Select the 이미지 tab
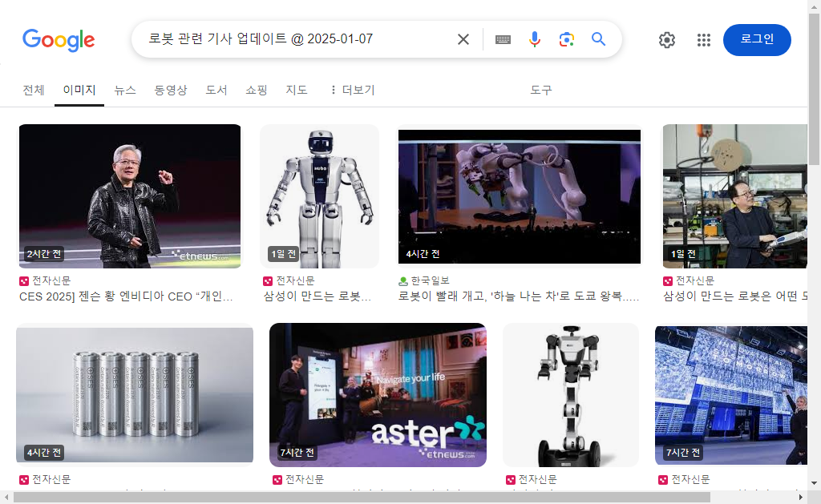This screenshot has width=821, height=504. 79,90
